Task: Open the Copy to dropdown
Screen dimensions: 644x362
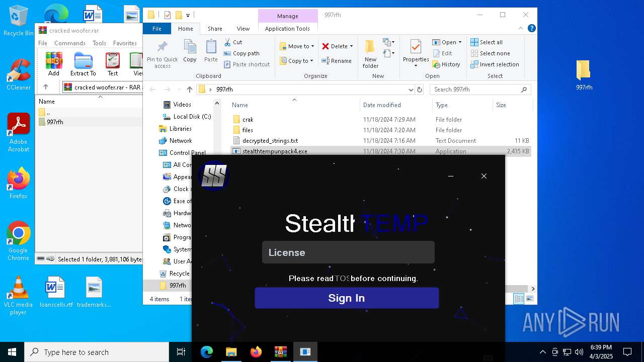Action: (297, 61)
